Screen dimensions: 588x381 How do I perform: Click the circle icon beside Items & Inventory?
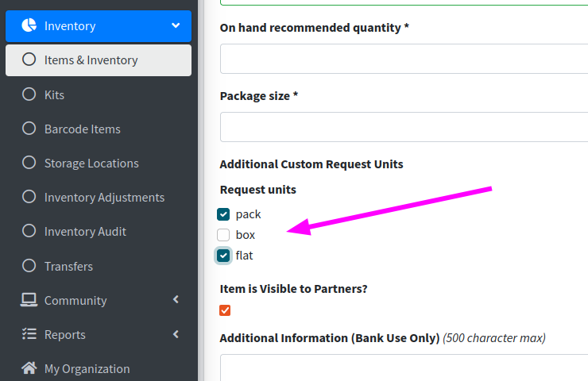(29, 60)
